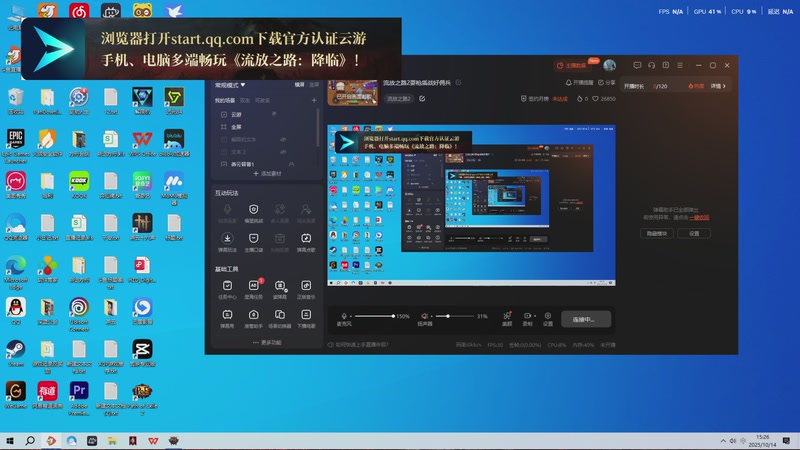
Task: Mute the microphone icon
Action: pyautogui.click(x=344, y=316)
